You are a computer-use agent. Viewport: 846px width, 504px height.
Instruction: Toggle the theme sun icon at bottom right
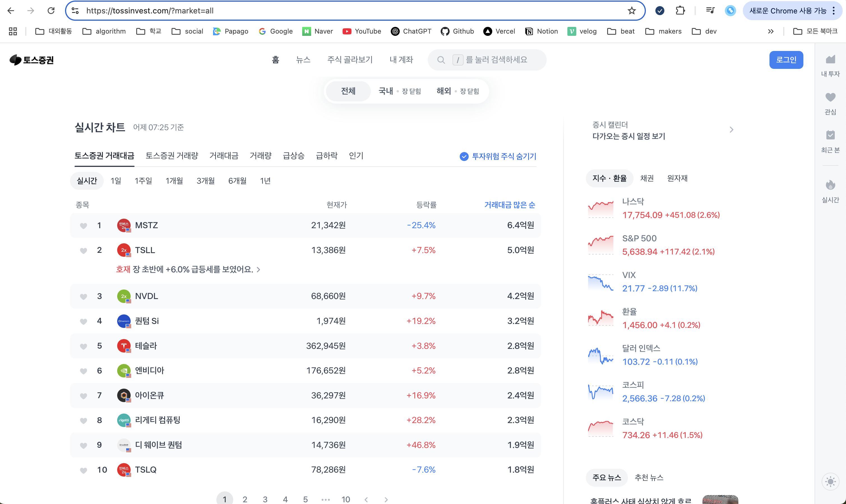pos(830,481)
